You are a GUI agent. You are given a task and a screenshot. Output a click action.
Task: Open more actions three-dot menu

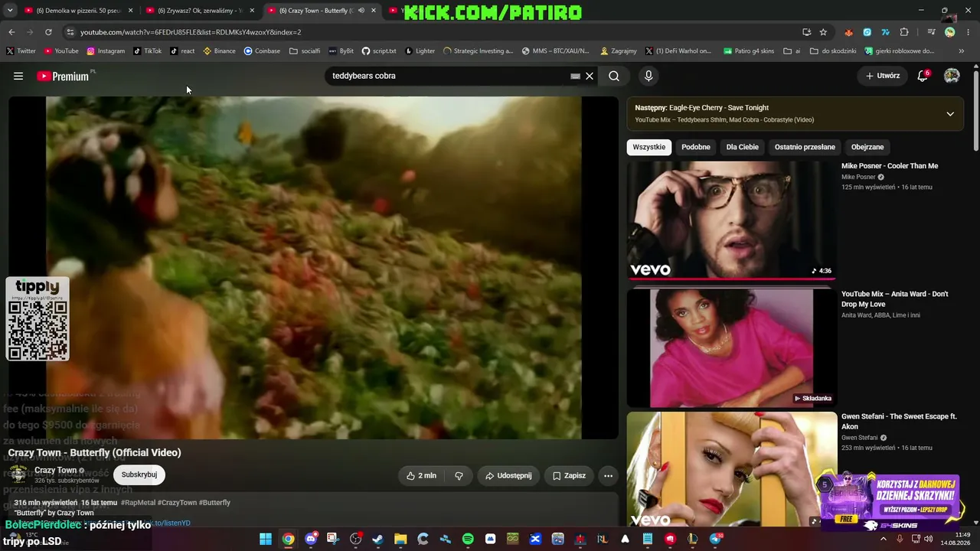[608, 475]
